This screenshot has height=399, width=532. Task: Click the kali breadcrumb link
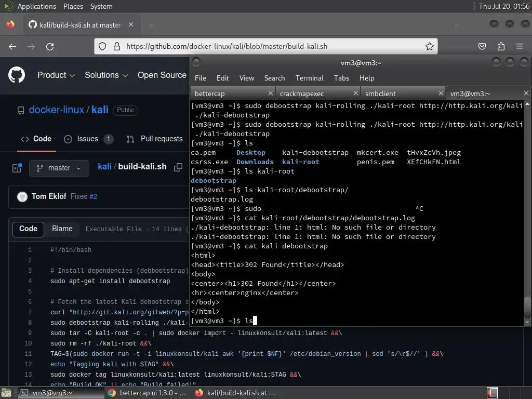[x=104, y=167]
